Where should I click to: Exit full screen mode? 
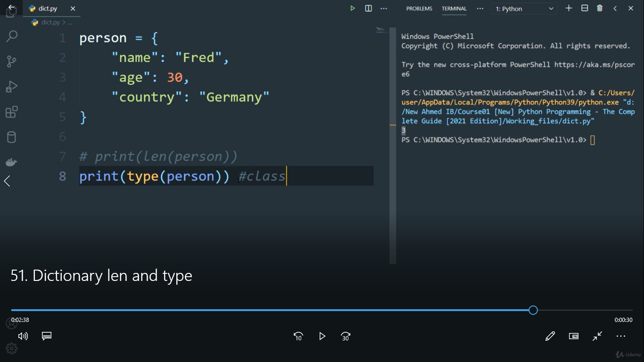coord(597,336)
